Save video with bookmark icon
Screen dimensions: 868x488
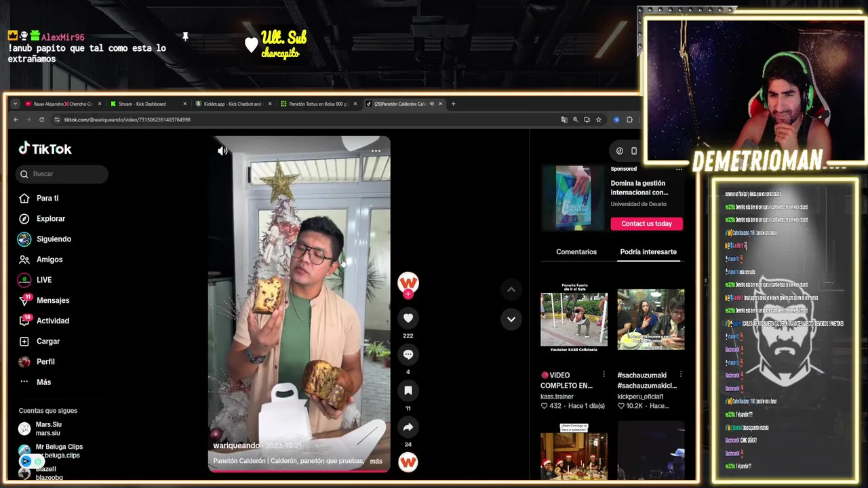[408, 390]
